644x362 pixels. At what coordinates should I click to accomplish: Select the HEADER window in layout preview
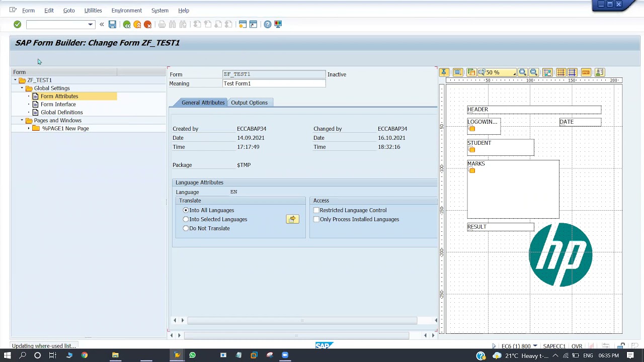tap(534, 109)
